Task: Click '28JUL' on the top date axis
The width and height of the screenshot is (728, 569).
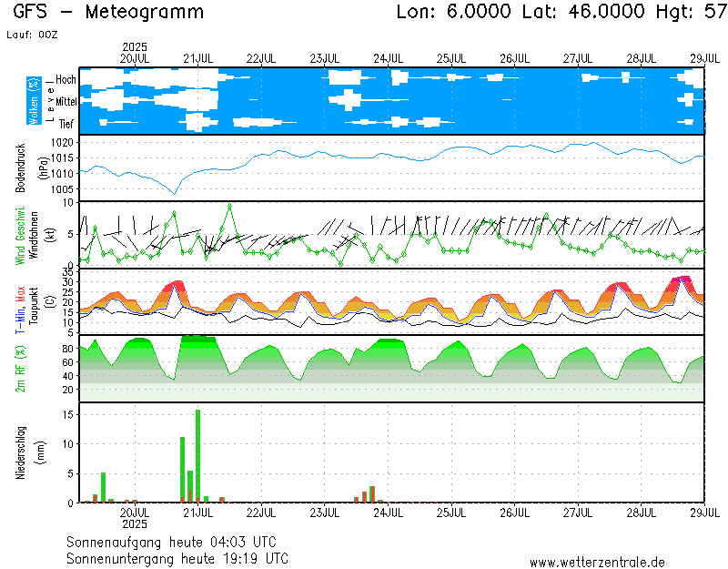Action: coord(642,59)
